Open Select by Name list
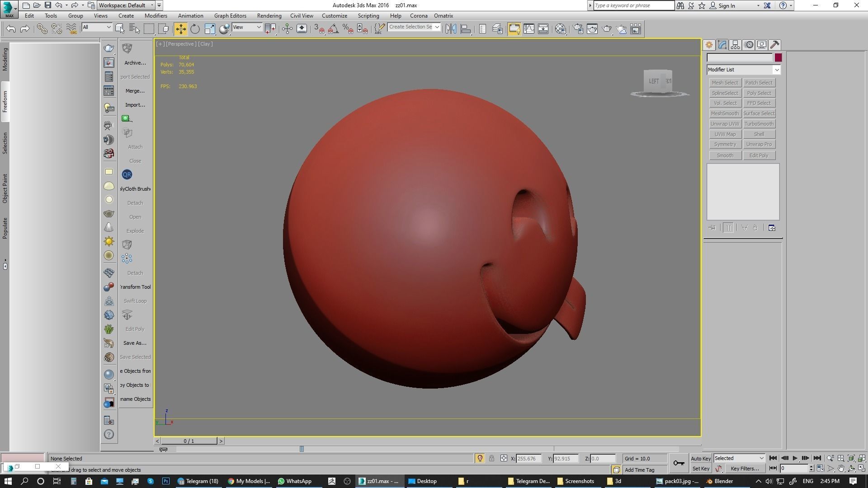Image resolution: width=868 pixels, height=488 pixels. pyautogui.click(x=134, y=29)
